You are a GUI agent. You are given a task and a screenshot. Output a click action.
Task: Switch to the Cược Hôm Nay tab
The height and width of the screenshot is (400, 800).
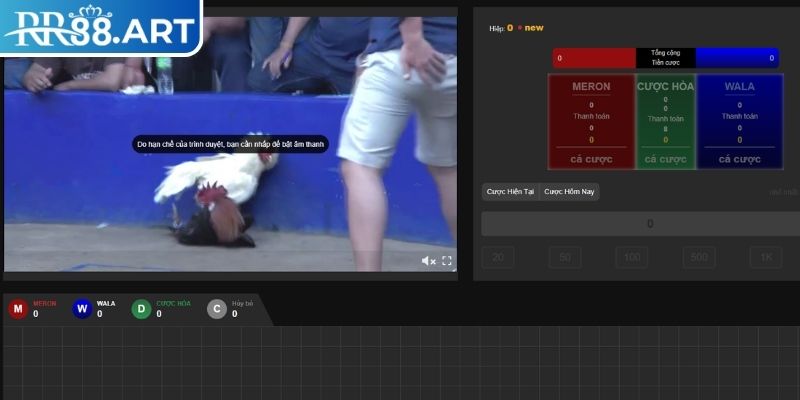(x=570, y=191)
